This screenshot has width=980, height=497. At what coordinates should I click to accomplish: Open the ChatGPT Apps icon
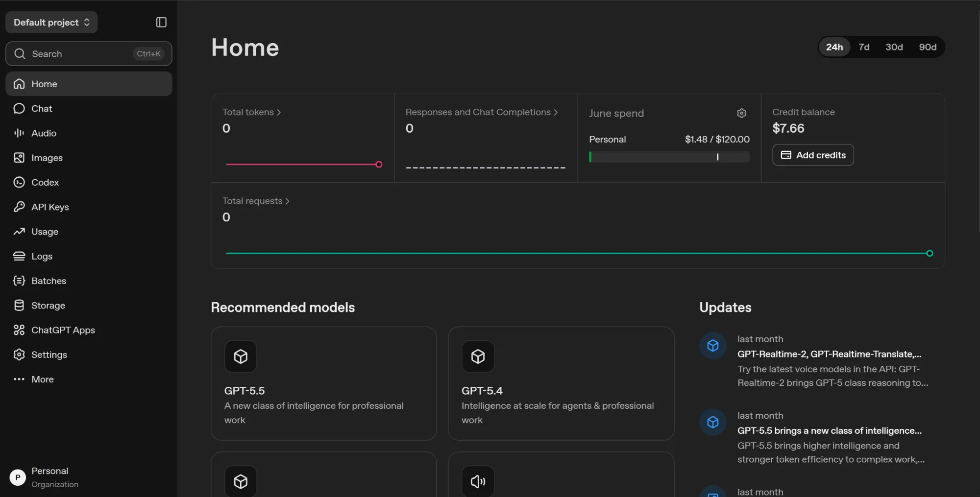pyautogui.click(x=19, y=330)
